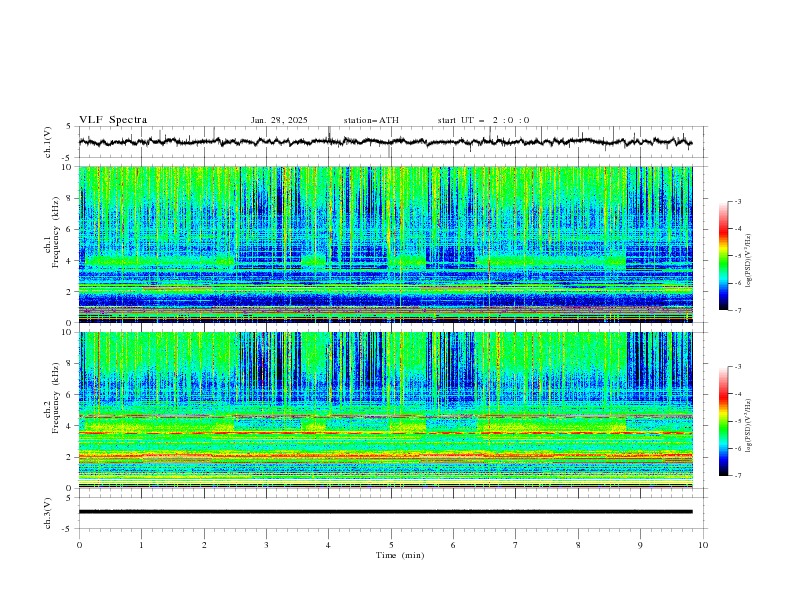Click the "VLF Spectra" title text
792x612 pixels.
coord(113,120)
